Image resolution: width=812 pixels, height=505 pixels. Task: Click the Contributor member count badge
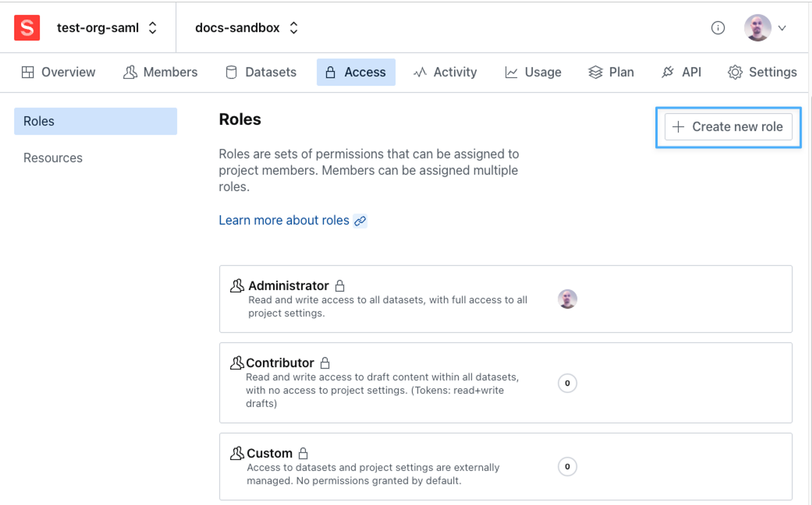coord(567,383)
